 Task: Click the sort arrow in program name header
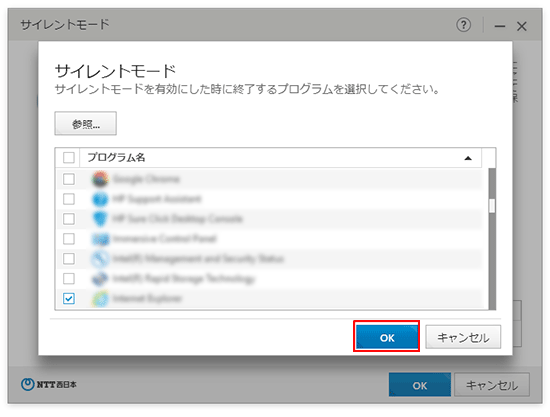[x=468, y=158]
